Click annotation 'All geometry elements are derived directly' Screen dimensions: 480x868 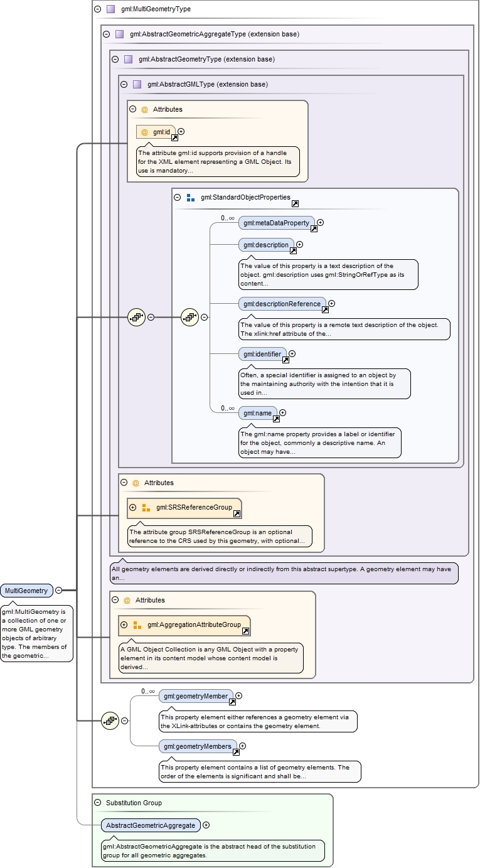tap(284, 573)
